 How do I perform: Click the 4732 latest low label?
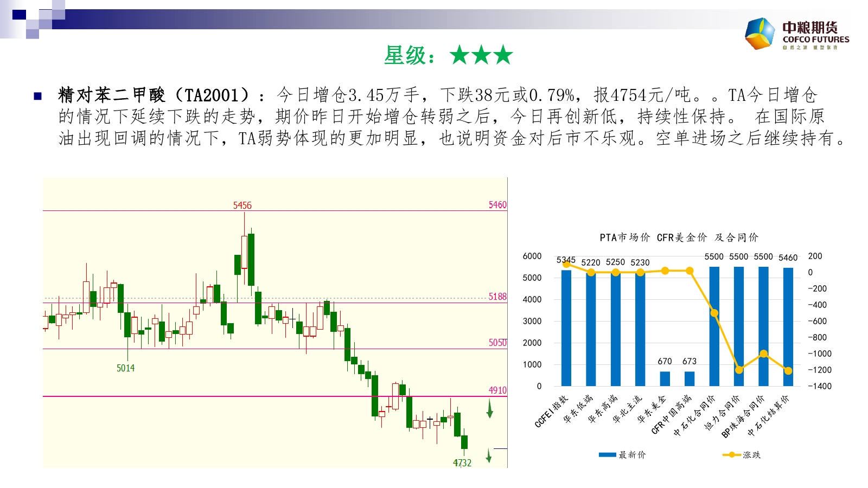coord(462,463)
